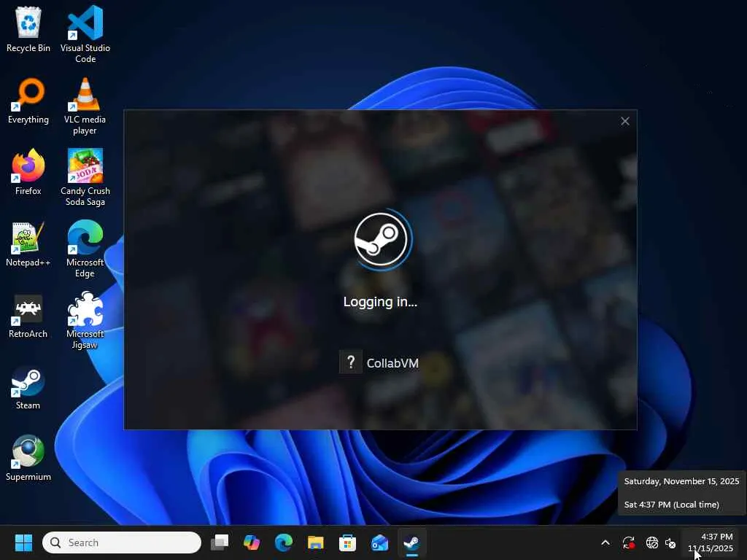The image size is (747, 560).
Task: Click the muted volume tray icon
Action: click(x=670, y=542)
